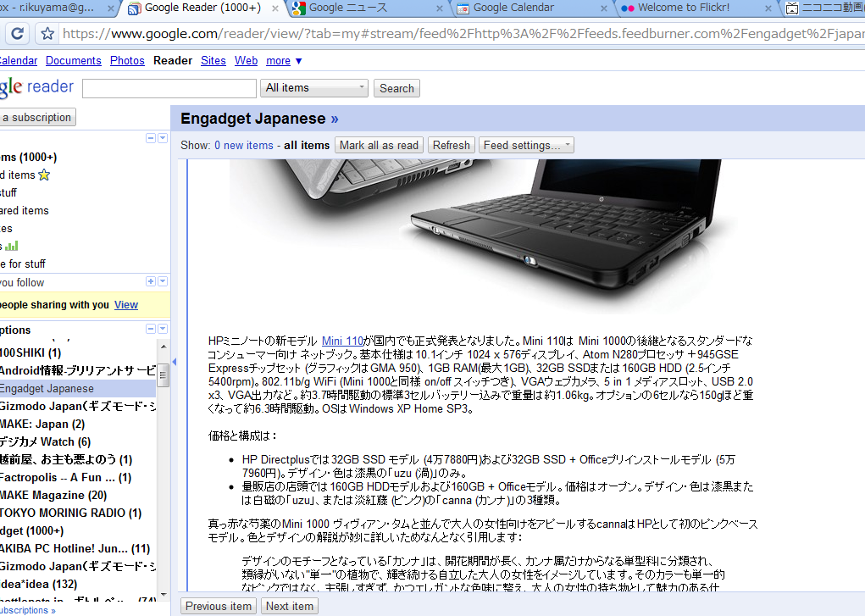Screen dimensions: 865x616
Task: Click the Google News tab favicon
Action: click(x=298, y=8)
